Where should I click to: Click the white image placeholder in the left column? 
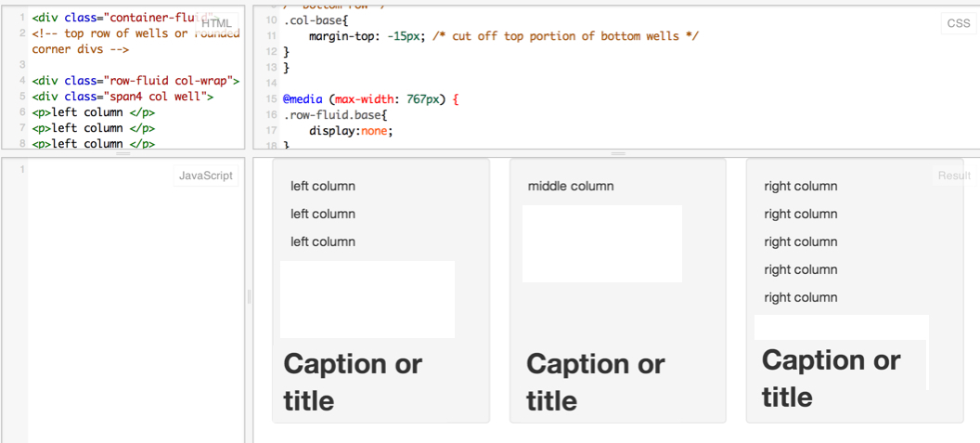click(367, 299)
